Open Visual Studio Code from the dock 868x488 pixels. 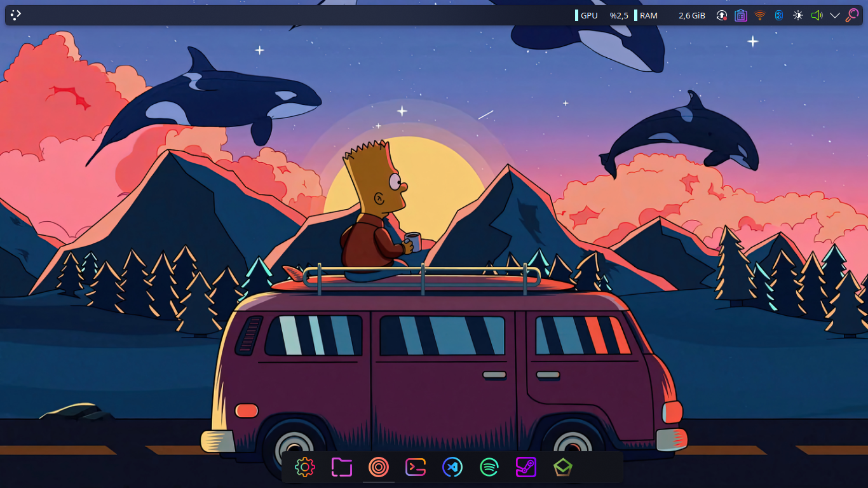pos(452,468)
